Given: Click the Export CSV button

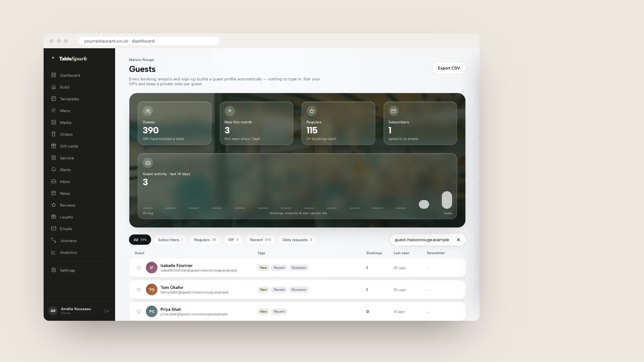Looking at the screenshot, I should pos(448,68).
